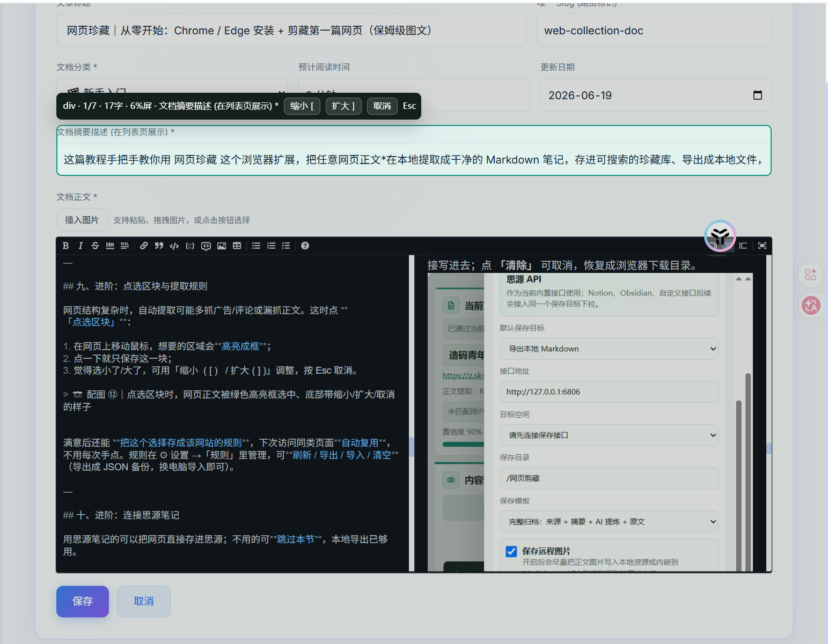The image size is (828, 644).
Task: Toggle bold formatting in the editor toolbar
Action: point(65,246)
